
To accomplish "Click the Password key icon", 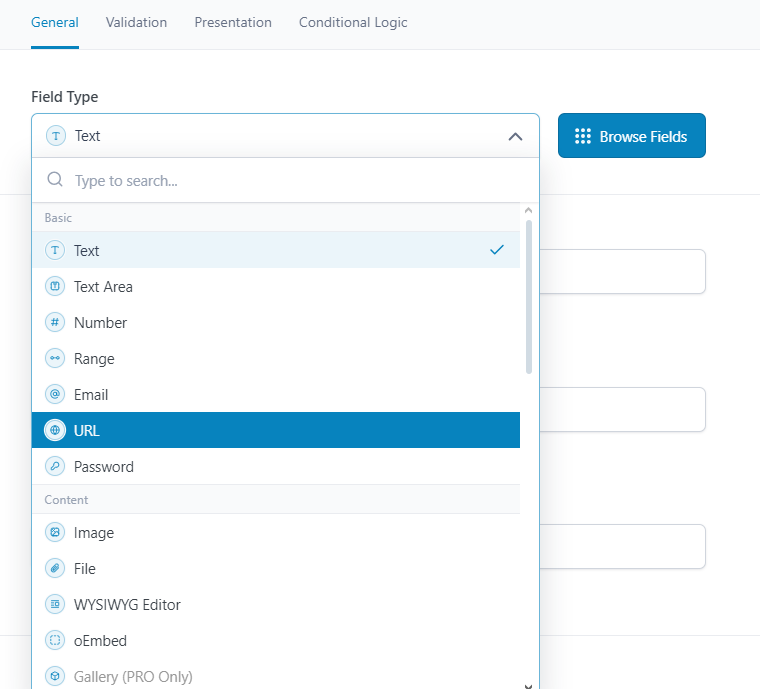I will (x=55, y=467).
